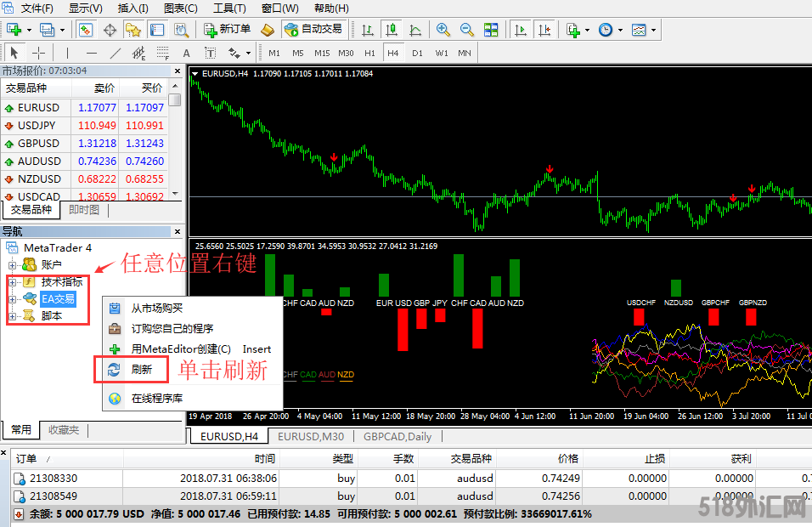Open the templates dropdown arrow
The width and height of the screenshot is (812, 527).
[653, 30]
